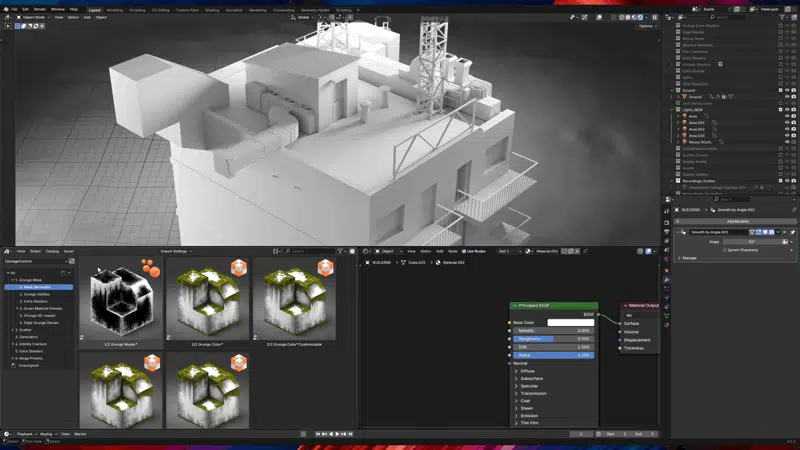Toggle Lights_NEW collection exclude checkbox
Viewport: 800px width, 450px height.
coord(781,110)
